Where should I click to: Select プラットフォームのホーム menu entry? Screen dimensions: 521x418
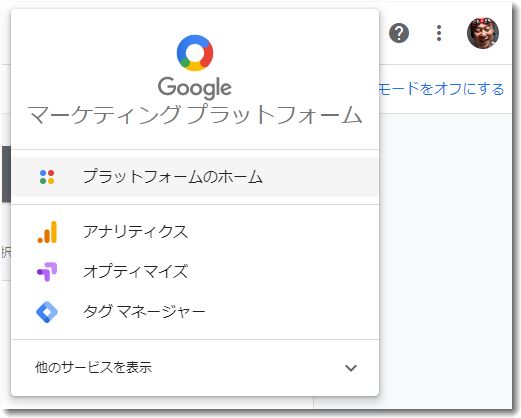click(195, 177)
